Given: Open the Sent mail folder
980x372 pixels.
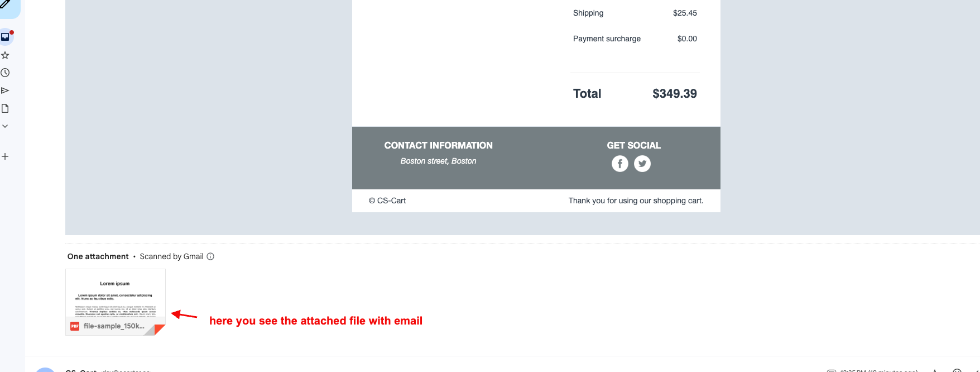Looking at the screenshot, I should (x=5, y=90).
